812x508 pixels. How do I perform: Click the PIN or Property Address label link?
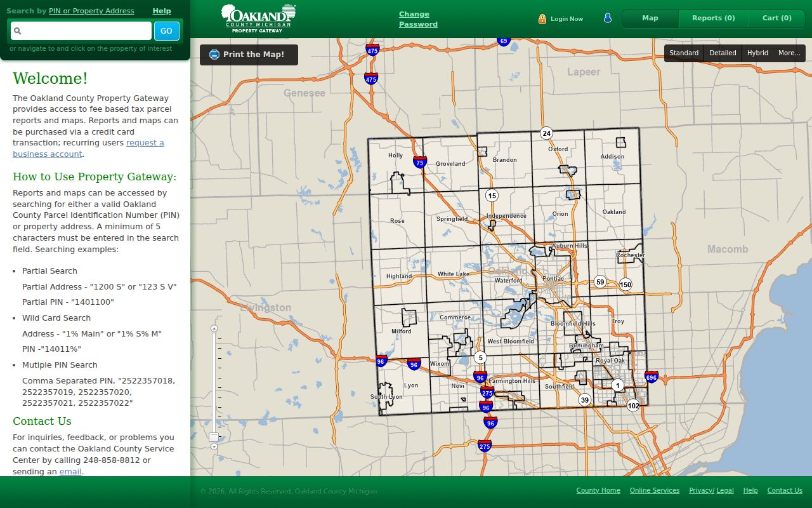[x=91, y=11]
